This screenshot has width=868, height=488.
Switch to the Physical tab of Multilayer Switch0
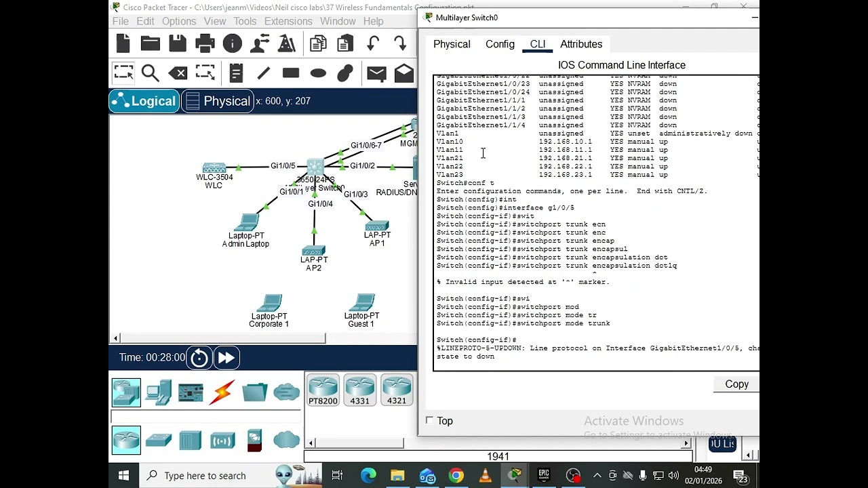click(x=452, y=44)
